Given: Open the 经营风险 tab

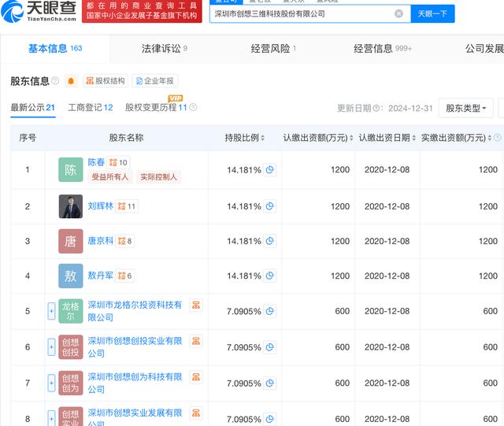Looking at the screenshot, I should coord(273,49).
